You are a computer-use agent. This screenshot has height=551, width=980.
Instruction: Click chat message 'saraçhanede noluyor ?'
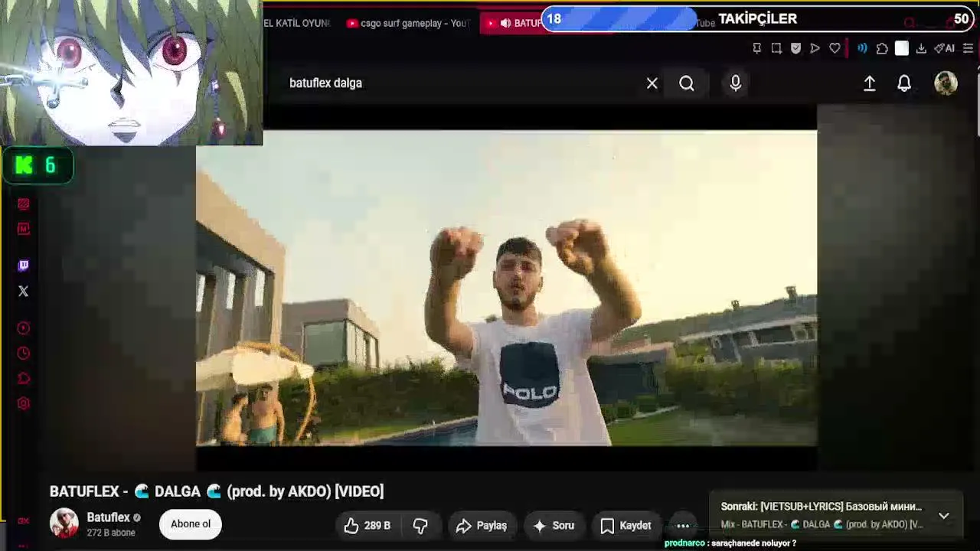(x=753, y=543)
